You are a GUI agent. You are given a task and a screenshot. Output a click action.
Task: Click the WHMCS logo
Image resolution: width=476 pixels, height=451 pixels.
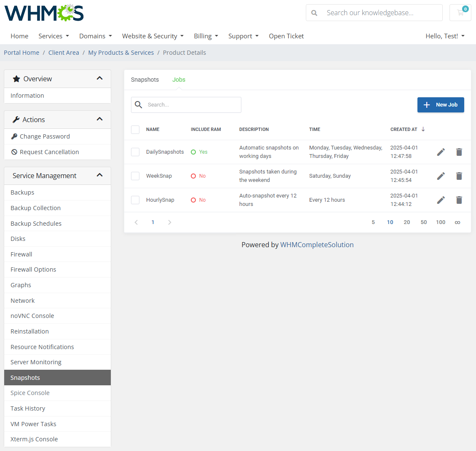(x=44, y=13)
